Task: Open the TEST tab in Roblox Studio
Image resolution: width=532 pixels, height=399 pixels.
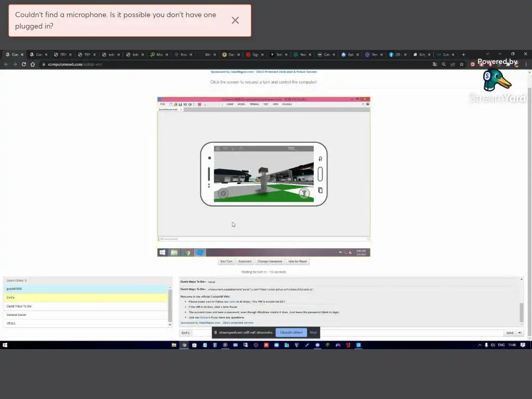Action: 266,104
